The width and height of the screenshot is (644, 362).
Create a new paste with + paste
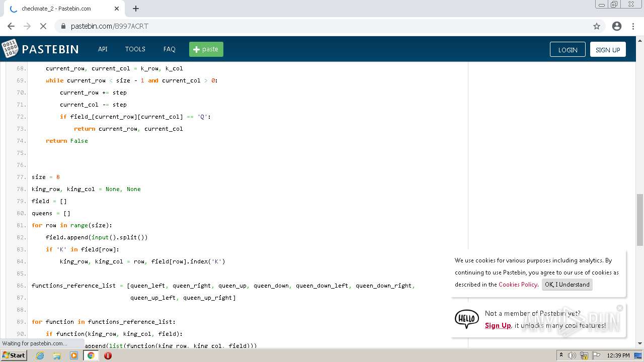(206, 49)
